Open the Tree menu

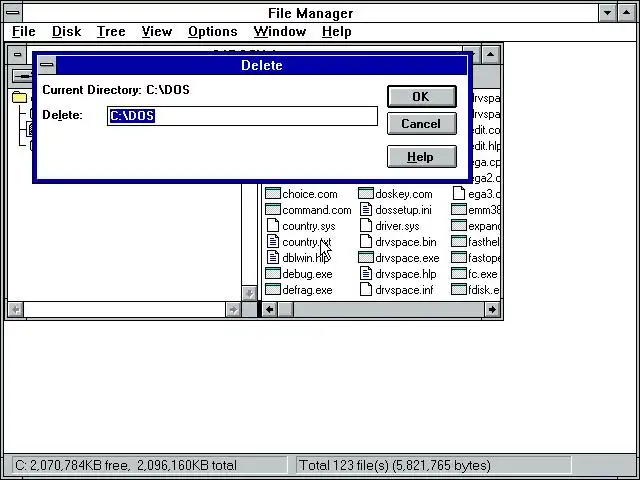tap(111, 31)
